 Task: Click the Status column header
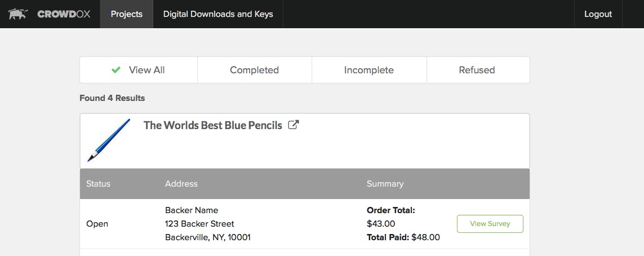[98, 184]
